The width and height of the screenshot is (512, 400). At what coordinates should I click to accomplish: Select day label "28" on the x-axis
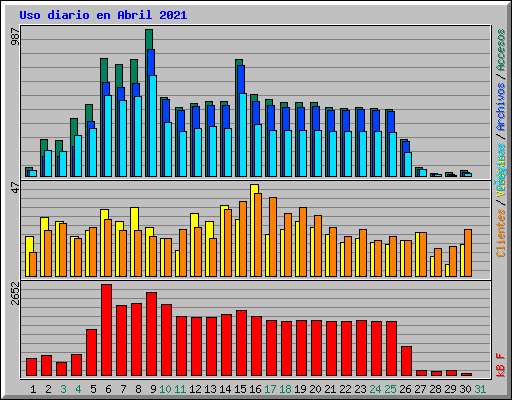[x=435, y=389]
